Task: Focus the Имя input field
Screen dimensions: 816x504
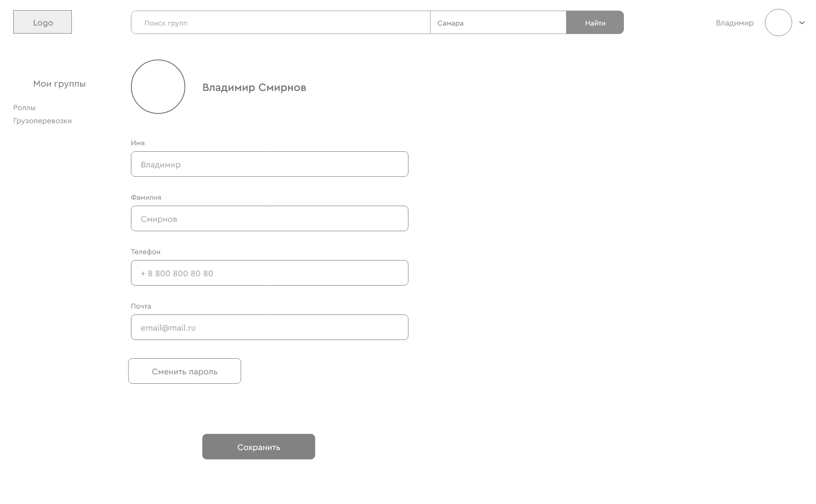Action: point(269,164)
